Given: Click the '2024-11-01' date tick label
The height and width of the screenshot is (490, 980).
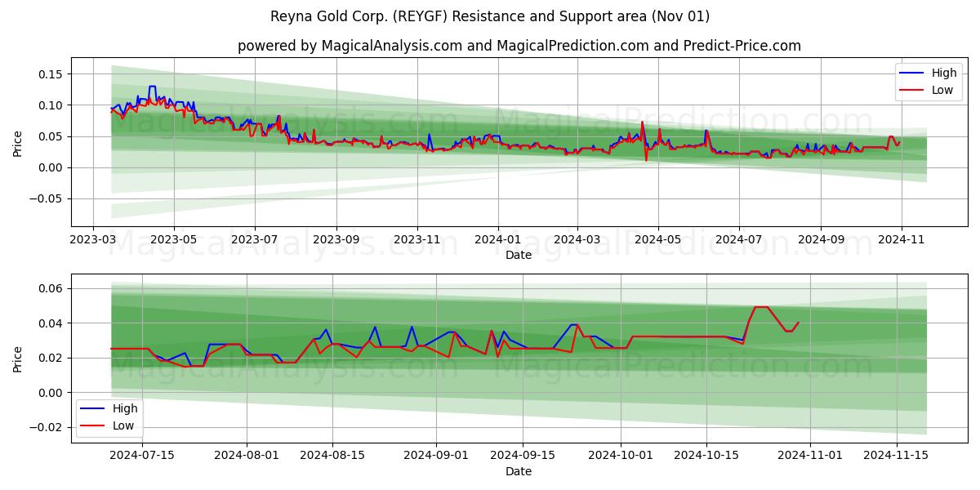Looking at the screenshot, I should click(x=811, y=457).
